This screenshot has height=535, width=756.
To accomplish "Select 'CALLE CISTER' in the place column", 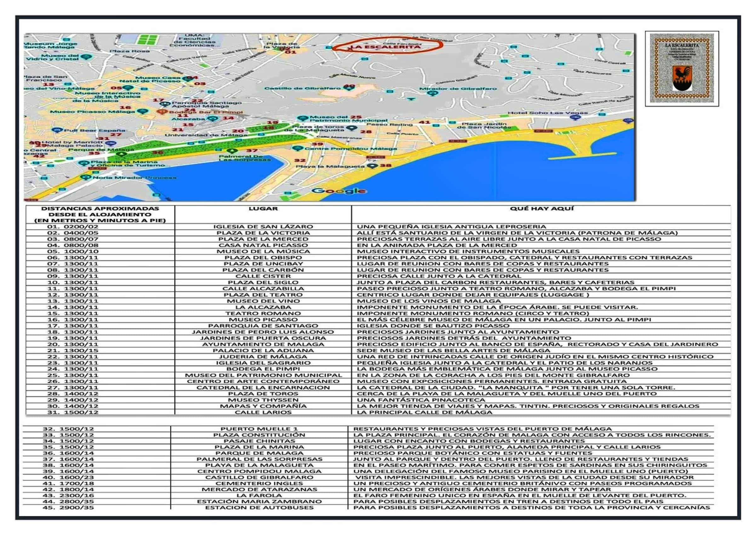I will point(263,276).
